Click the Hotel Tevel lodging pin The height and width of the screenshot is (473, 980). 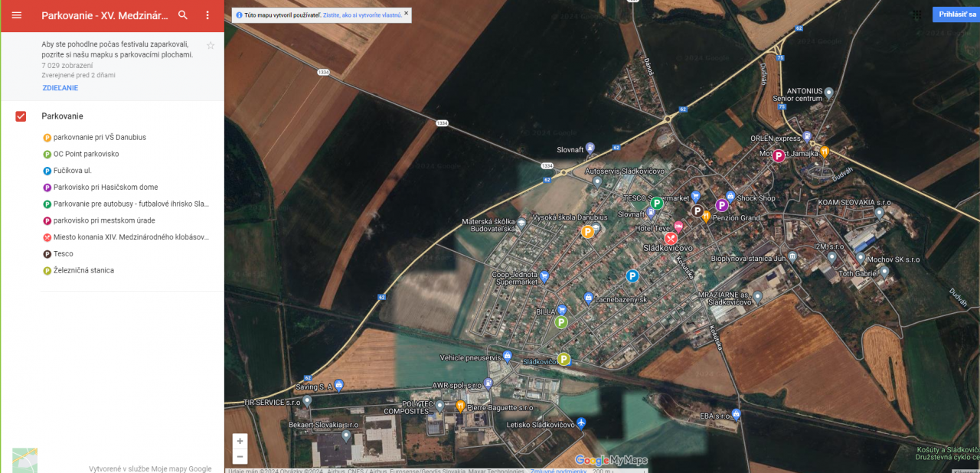click(678, 227)
